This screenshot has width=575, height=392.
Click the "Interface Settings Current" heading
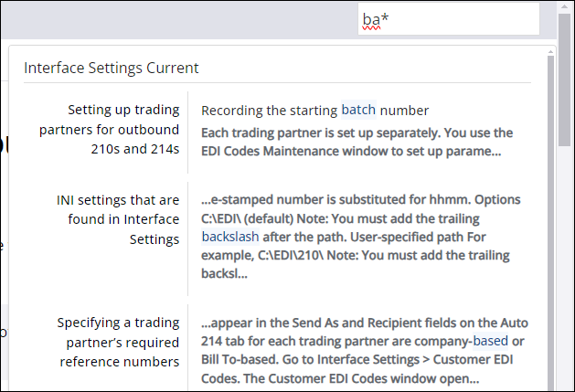112,68
